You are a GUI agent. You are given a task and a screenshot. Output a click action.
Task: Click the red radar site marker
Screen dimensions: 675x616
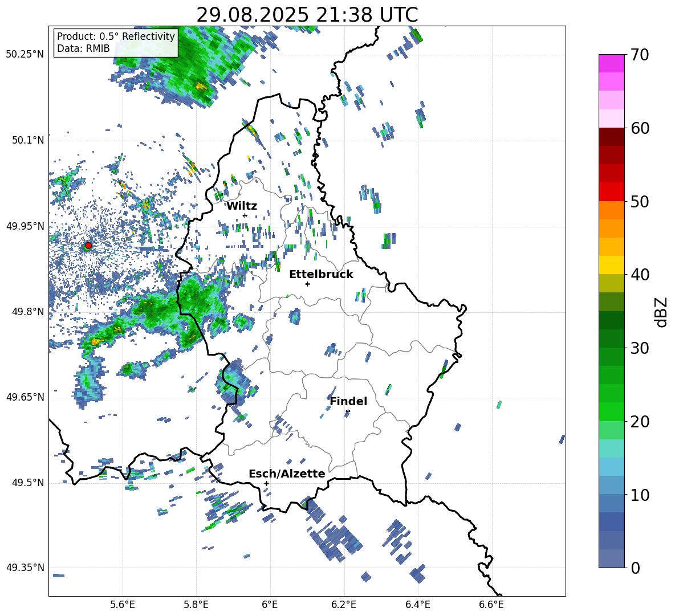tap(88, 245)
